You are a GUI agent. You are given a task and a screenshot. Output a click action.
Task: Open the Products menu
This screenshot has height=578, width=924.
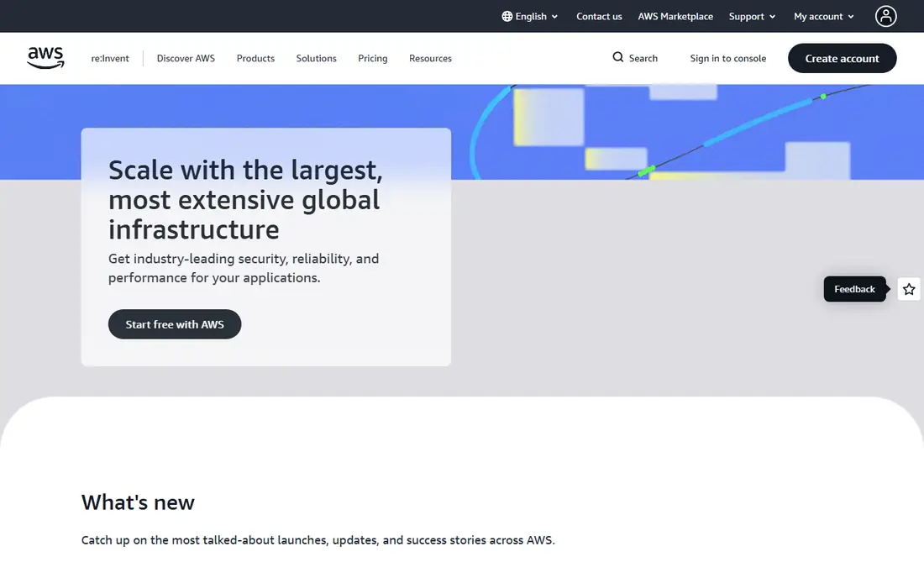click(x=255, y=58)
